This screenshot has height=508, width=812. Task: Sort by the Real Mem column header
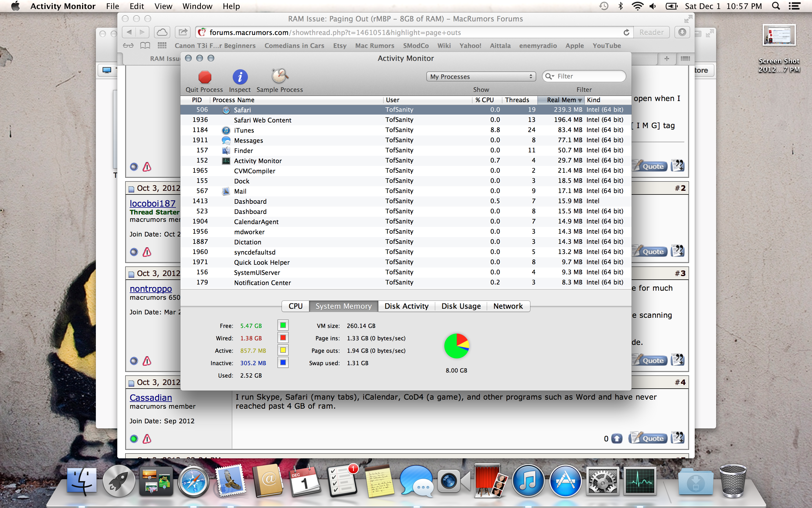tap(561, 100)
